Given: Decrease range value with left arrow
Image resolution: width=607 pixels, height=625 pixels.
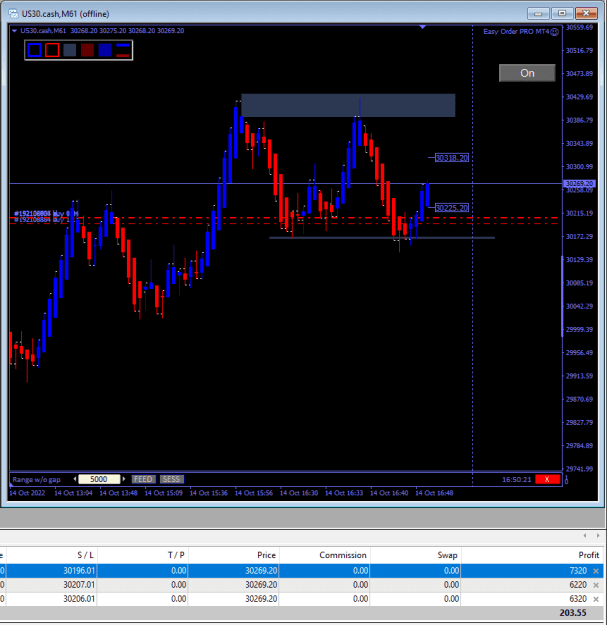Looking at the screenshot, I should point(75,479).
